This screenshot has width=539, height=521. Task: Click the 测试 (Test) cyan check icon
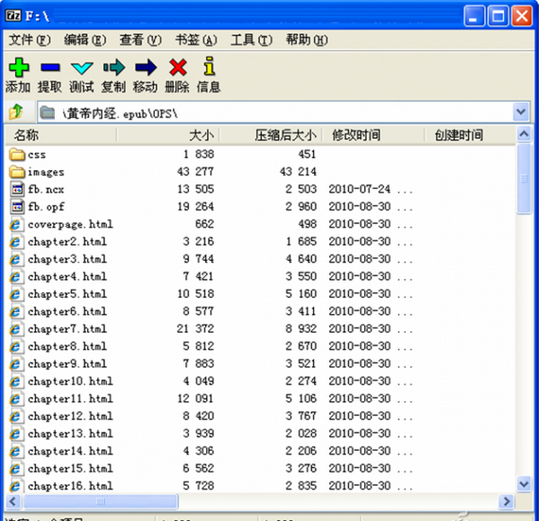coord(82,68)
